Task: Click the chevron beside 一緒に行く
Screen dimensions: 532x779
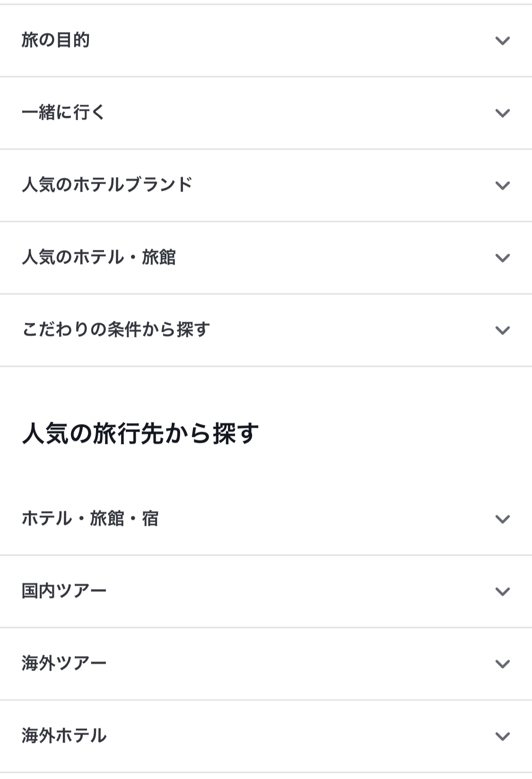Action: point(502,113)
